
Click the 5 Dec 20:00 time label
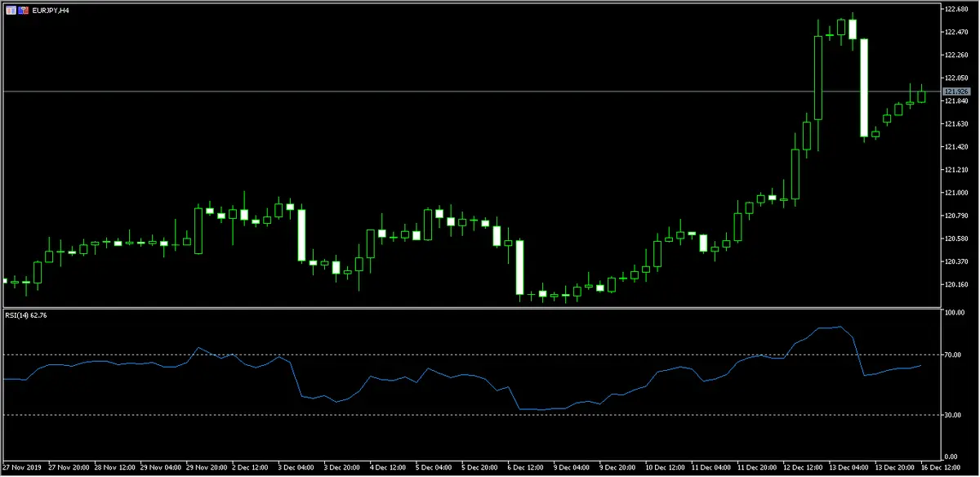click(x=479, y=469)
